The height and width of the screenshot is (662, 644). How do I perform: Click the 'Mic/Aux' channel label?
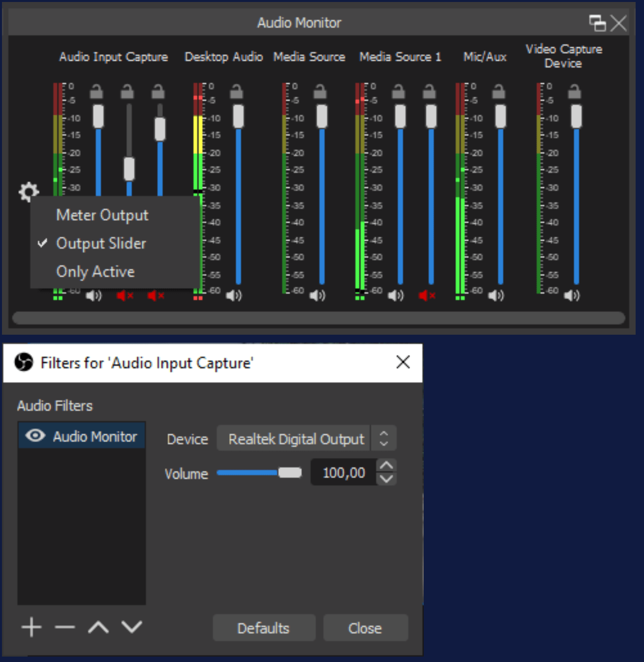click(485, 57)
